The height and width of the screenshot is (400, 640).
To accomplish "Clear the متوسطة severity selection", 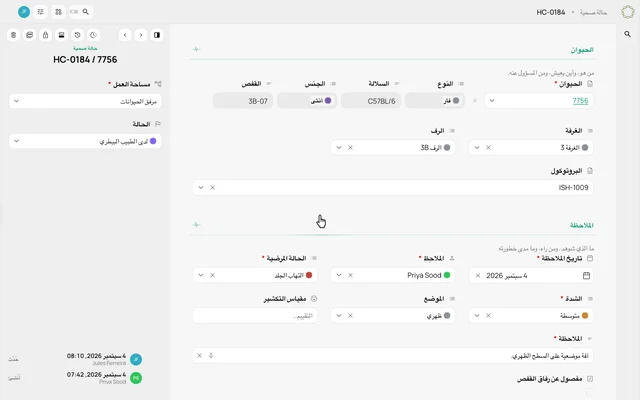I will 488,316.
